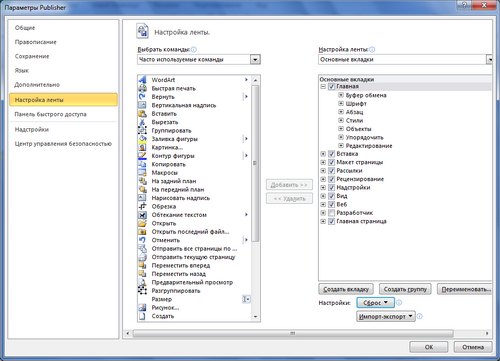Image resolution: width=500 pixels, height=361 pixels.
Task: Click the Группировать icon
Action: (x=142, y=130)
